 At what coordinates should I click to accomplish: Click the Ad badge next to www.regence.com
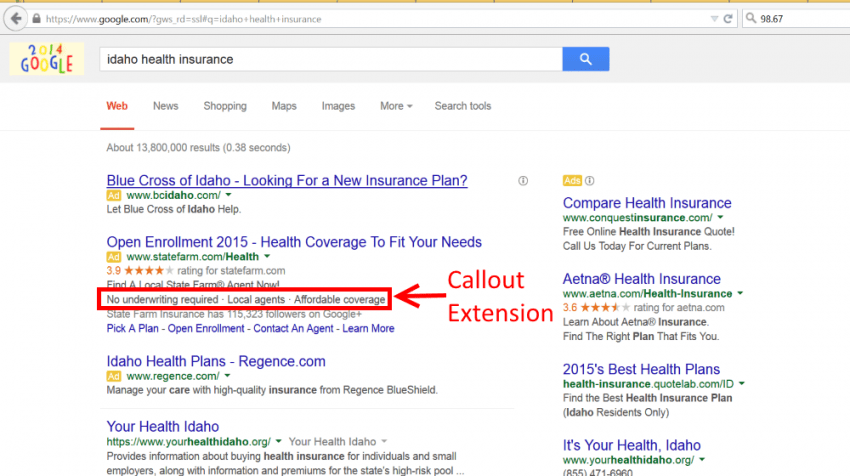tap(113, 376)
